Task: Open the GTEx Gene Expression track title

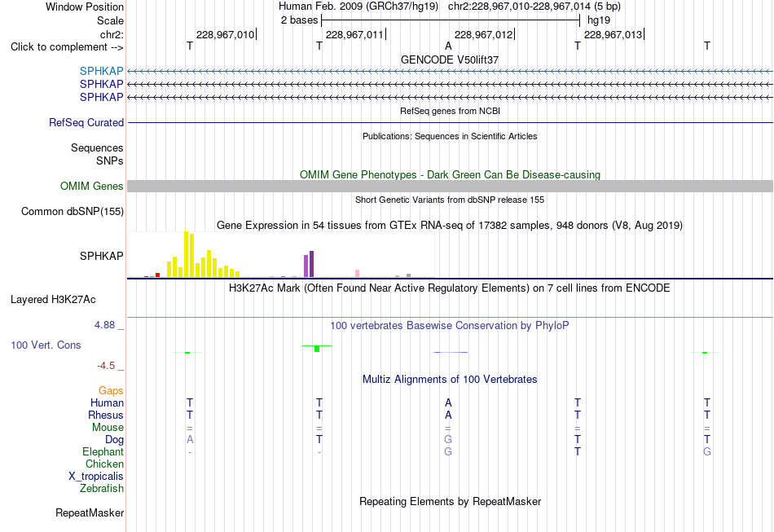Action: click(450, 226)
